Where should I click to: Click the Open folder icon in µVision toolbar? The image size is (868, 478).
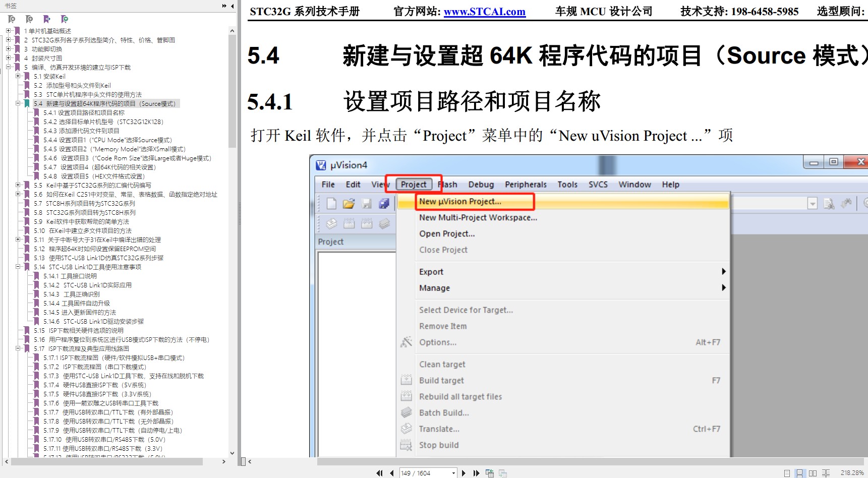click(349, 203)
